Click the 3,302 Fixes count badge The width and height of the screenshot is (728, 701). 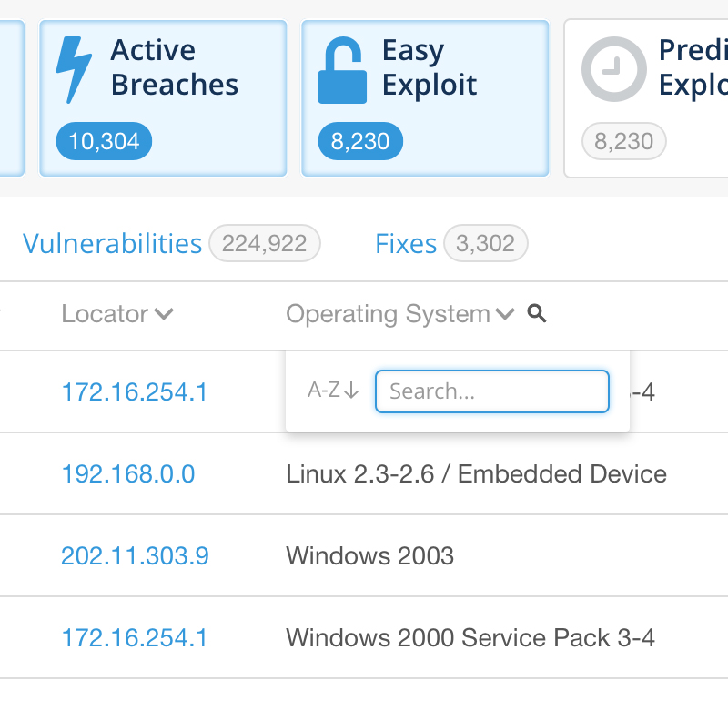click(486, 243)
